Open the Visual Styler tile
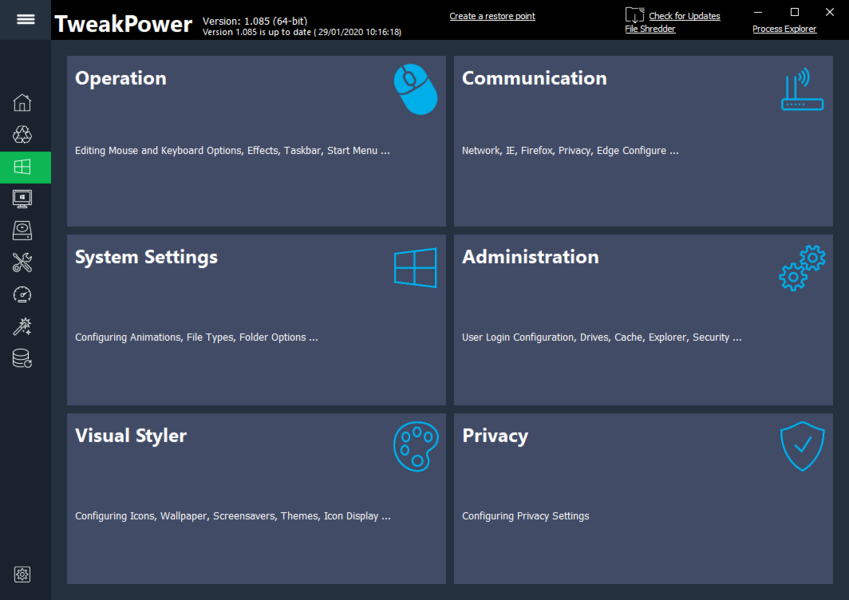Image resolution: width=849 pixels, height=600 pixels. click(x=256, y=499)
